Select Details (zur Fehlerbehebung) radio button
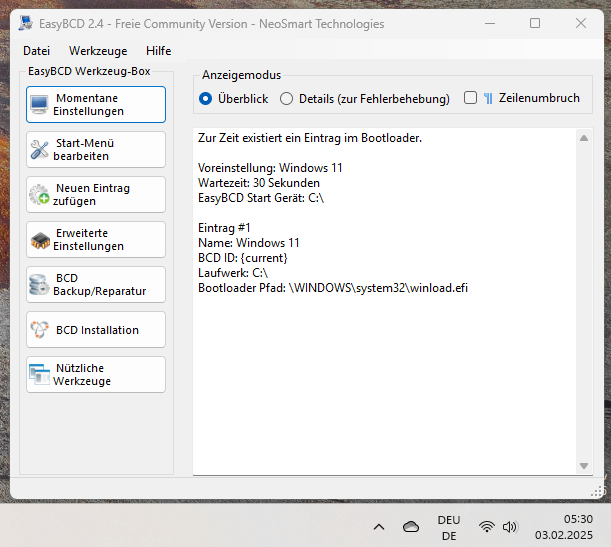 tap(286, 99)
